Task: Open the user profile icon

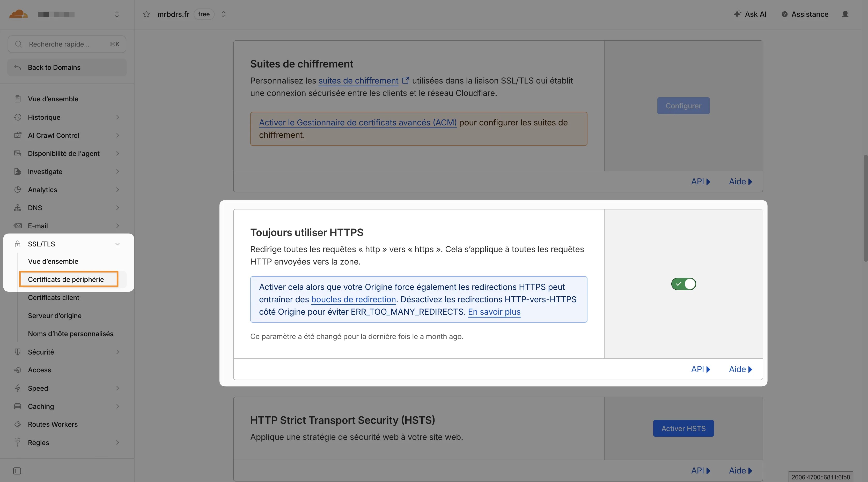Action: point(845,14)
